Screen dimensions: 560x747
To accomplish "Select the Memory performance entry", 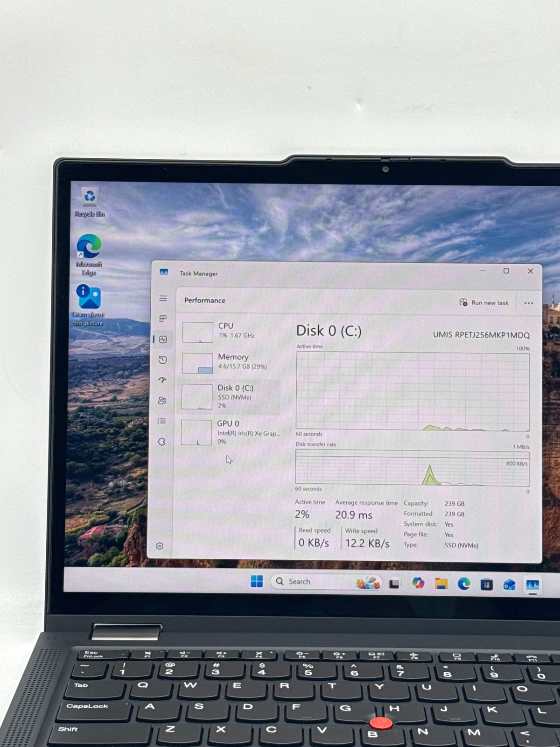I will tap(229, 362).
